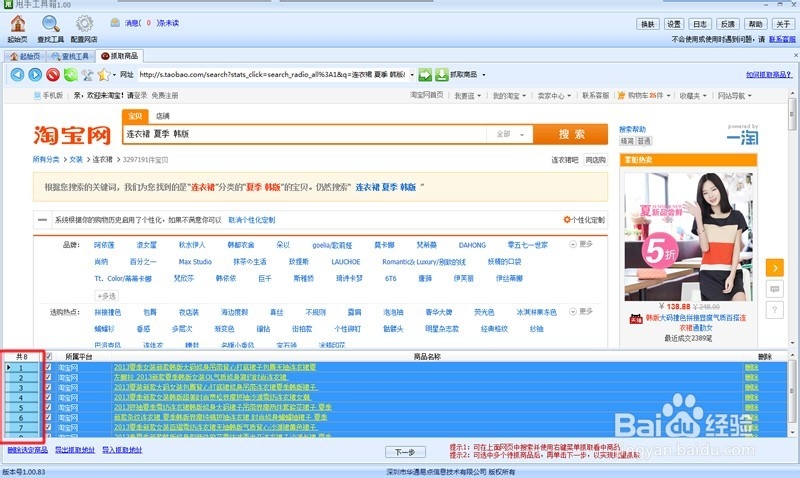Open the favorites star dropdown arrow

coord(114,75)
